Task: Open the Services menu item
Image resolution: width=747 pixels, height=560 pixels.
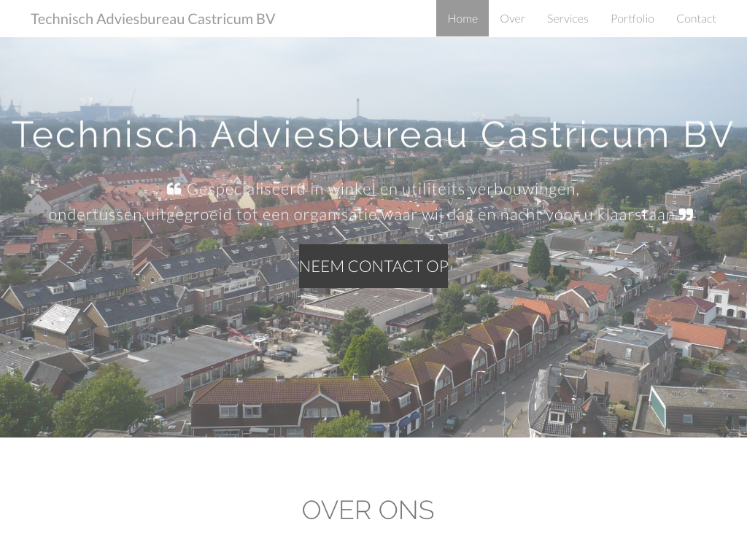Action: point(568,18)
